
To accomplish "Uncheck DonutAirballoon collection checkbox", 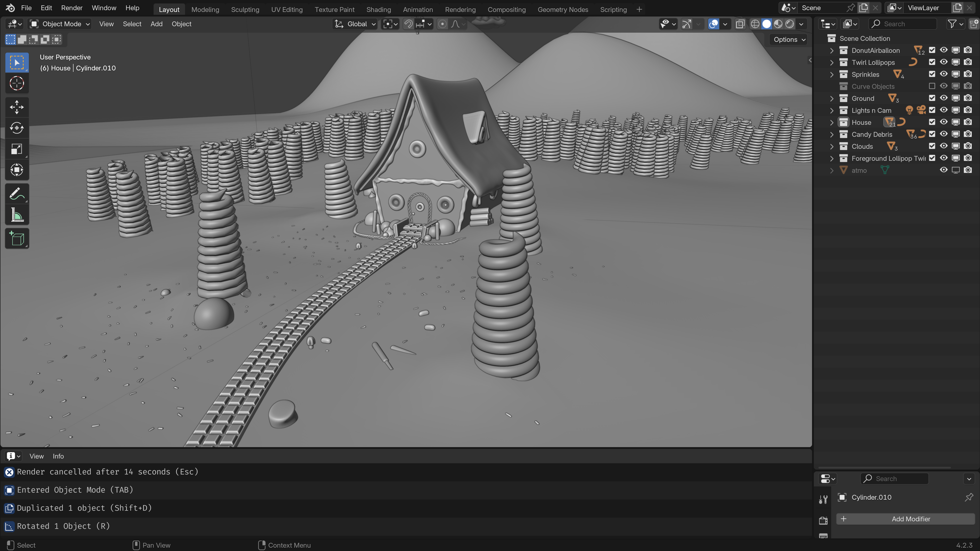I will click(x=932, y=50).
